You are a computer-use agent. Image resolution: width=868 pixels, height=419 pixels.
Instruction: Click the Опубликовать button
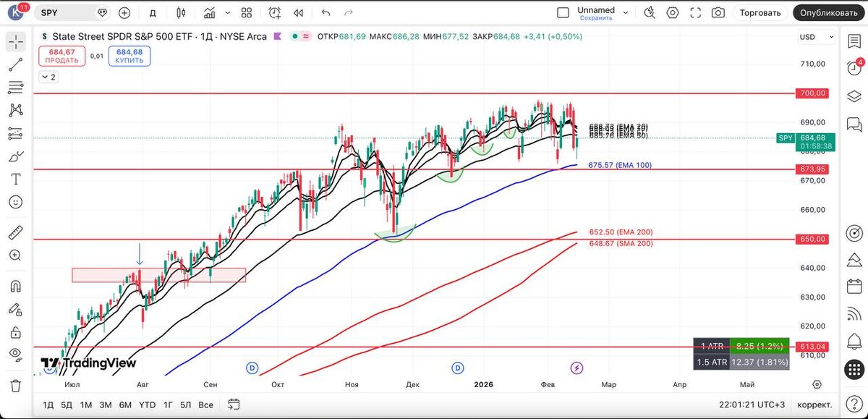click(828, 12)
